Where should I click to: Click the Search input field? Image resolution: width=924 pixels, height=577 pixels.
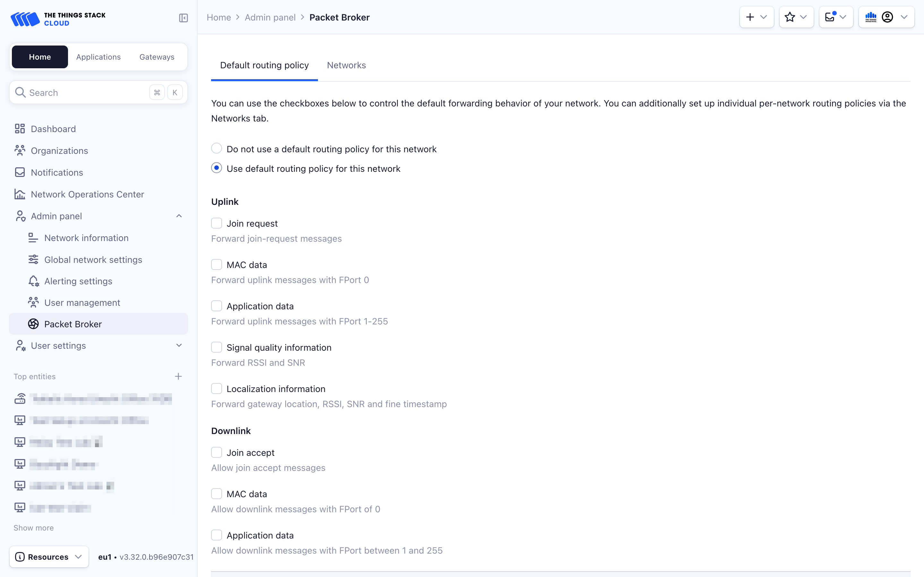point(98,92)
